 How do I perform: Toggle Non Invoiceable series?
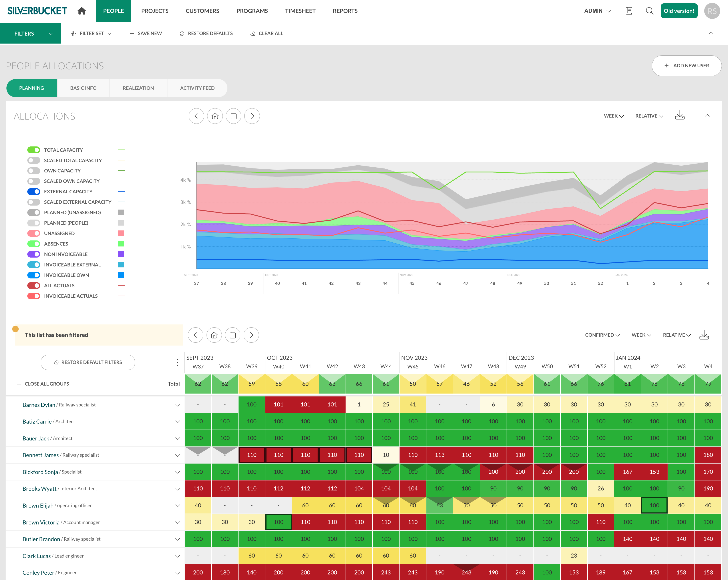[x=34, y=254]
